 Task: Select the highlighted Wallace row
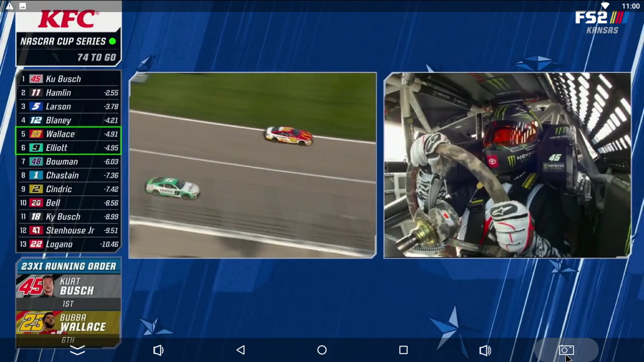click(x=69, y=134)
